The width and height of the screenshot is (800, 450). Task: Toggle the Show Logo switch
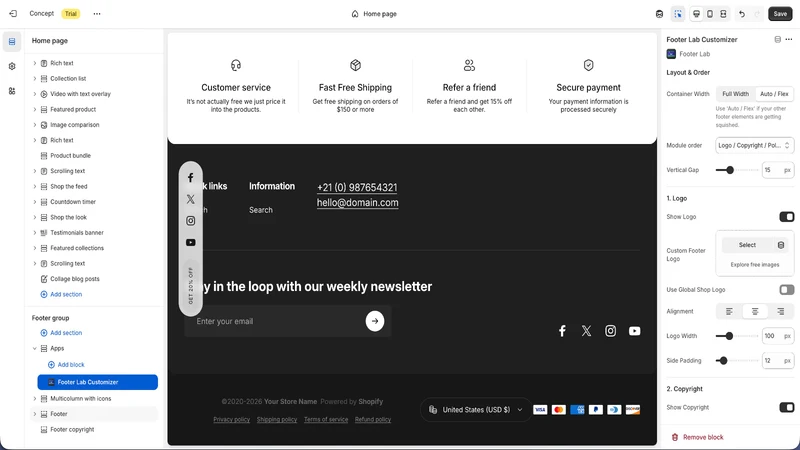click(x=786, y=217)
